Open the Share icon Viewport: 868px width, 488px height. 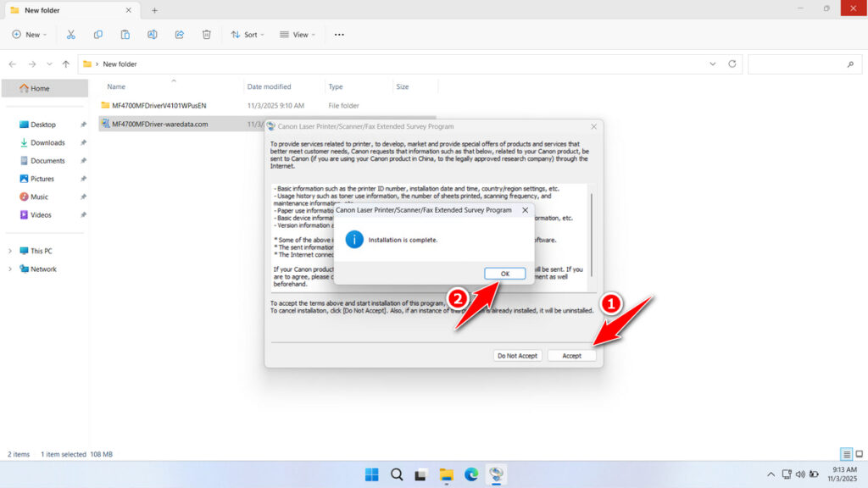click(x=179, y=34)
